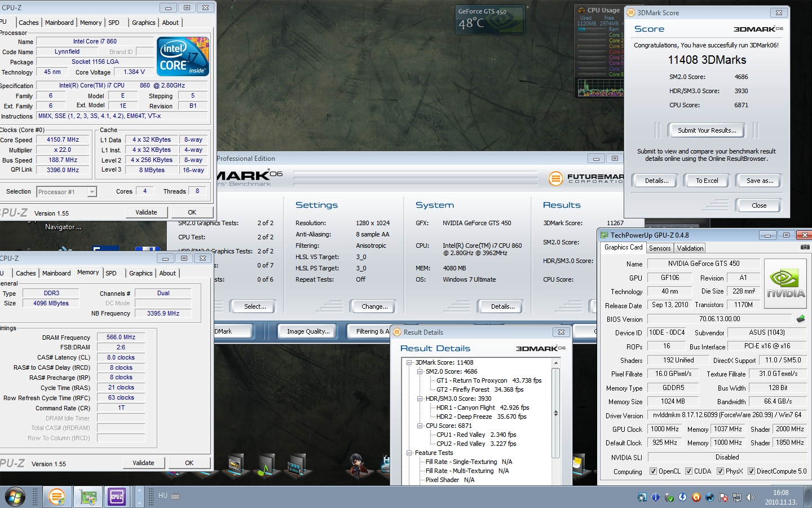This screenshot has width=812, height=508.
Task: Click the Save as button
Action: (760, 181)
